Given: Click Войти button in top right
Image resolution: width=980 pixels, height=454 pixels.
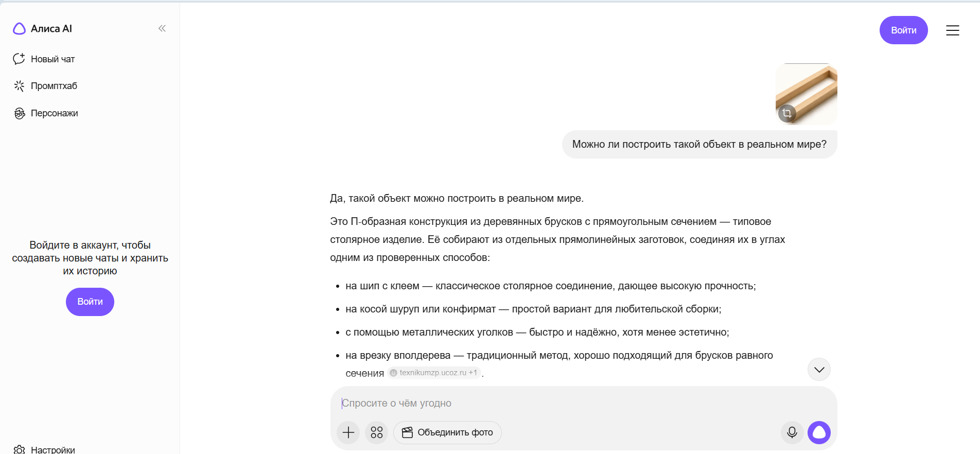Looking at the screenshot, I should tap(903, 30).
